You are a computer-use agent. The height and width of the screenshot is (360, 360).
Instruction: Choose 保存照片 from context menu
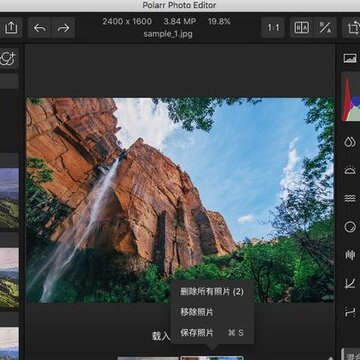pos(212,333)
